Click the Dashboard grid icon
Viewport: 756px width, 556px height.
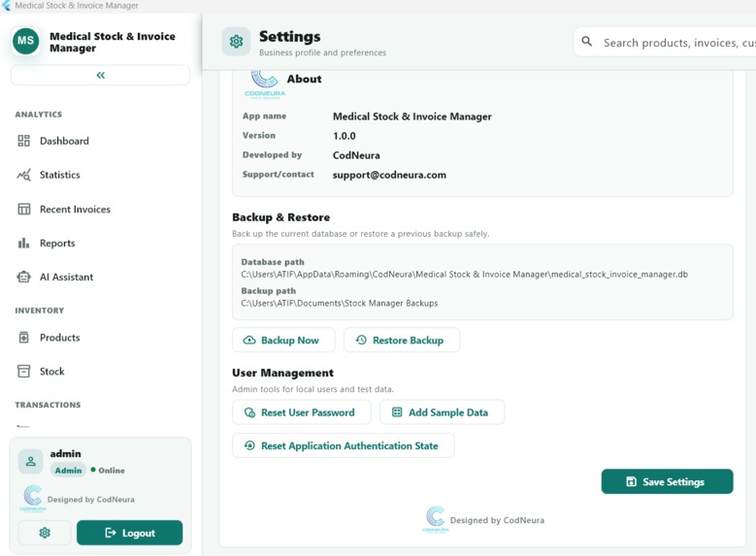[x=23, y=141]
